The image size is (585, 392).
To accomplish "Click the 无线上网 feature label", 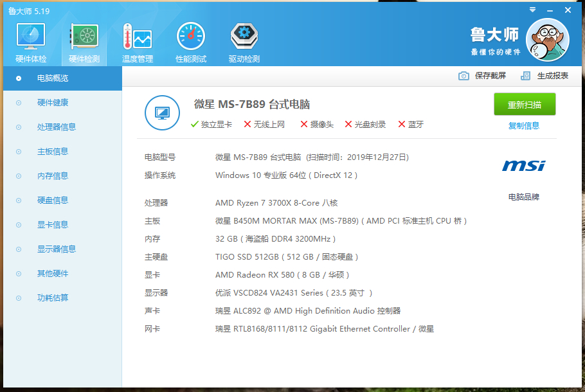I will (269, 125).
